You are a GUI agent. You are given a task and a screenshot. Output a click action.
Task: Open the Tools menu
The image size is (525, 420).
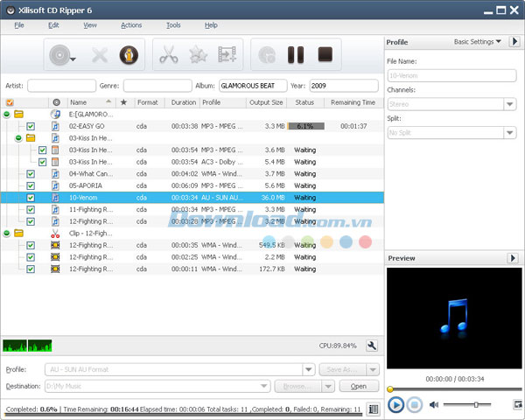click(x=173, y=25)
